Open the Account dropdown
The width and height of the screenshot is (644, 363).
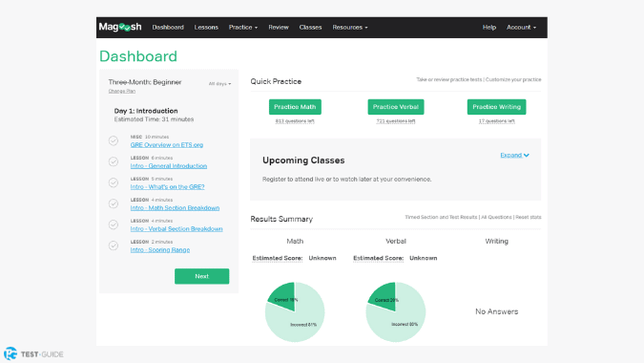(521, 27)
